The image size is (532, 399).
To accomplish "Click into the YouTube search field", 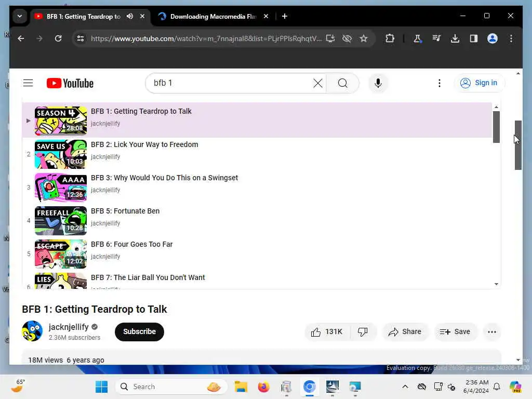I will click(x=231, y=83).
